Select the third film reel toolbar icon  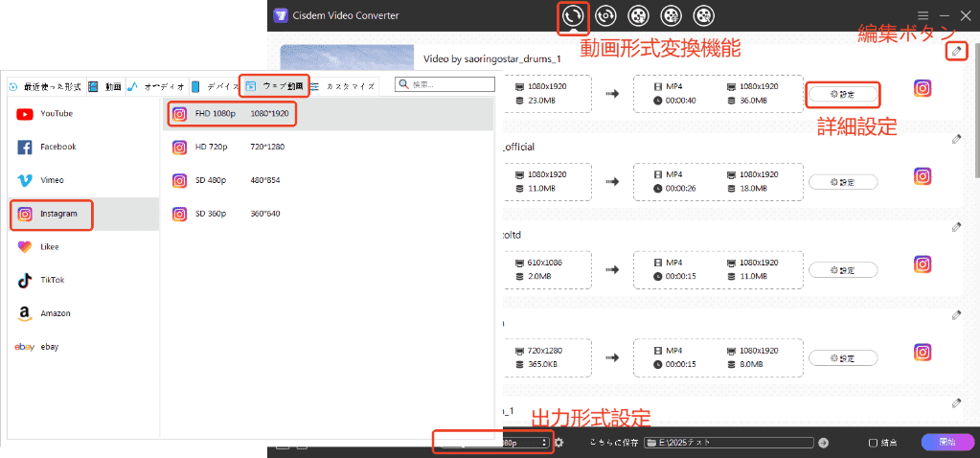coord(639,15)
